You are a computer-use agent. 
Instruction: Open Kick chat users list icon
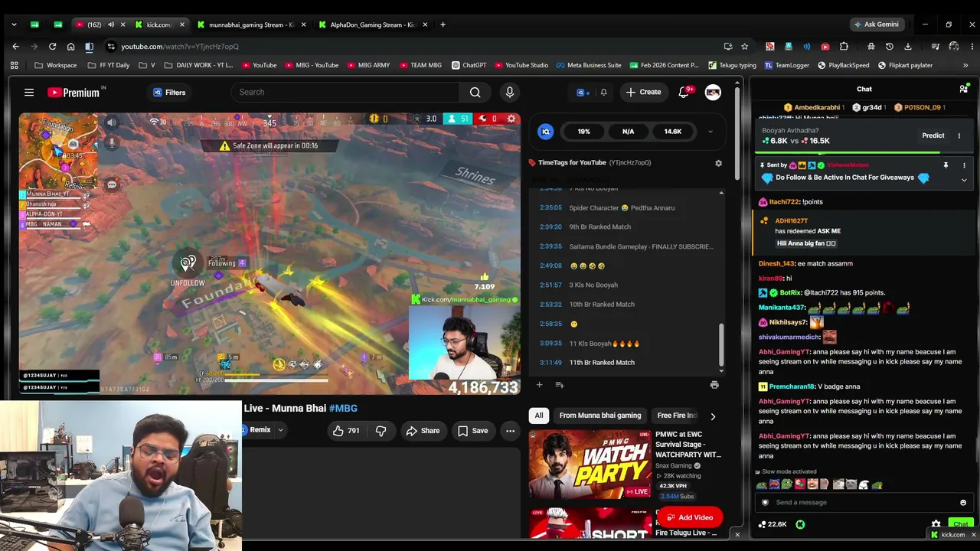pos(963,89)
